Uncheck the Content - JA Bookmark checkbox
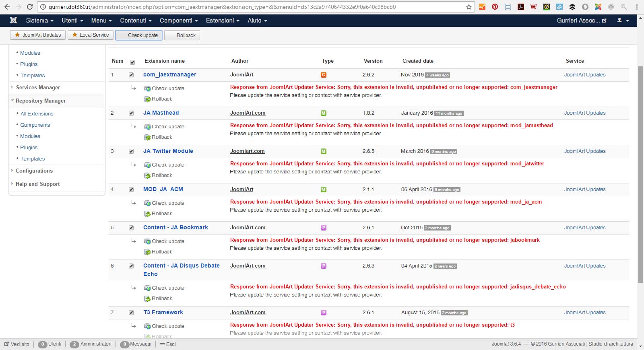Viewport: 644px width, 350px height. coord(131,228)
